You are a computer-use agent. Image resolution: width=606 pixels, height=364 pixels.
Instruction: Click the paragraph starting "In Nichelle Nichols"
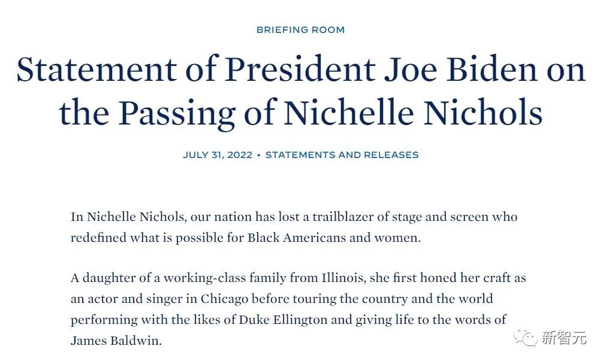(294, 227)
